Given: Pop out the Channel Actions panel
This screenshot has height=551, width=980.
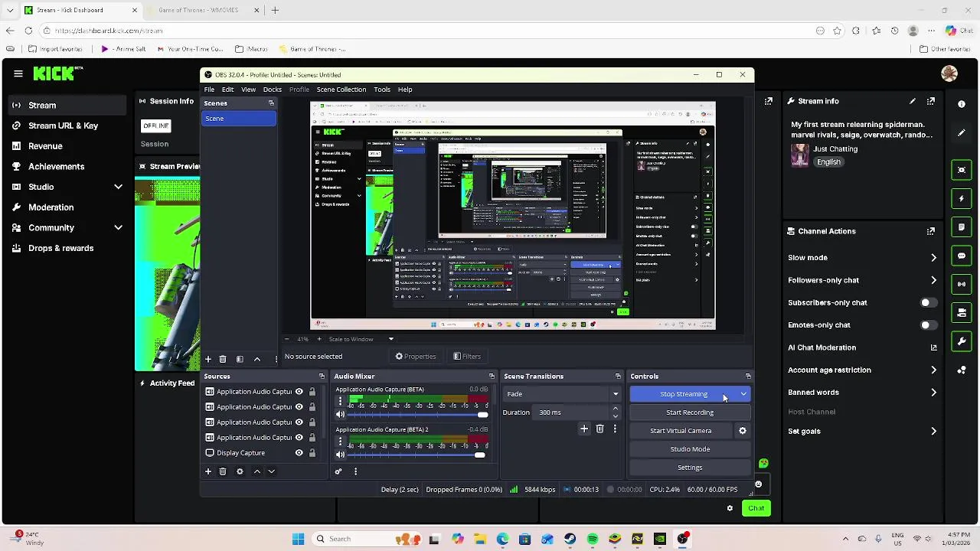Looking at the screenshot, I should pos(931,231).
